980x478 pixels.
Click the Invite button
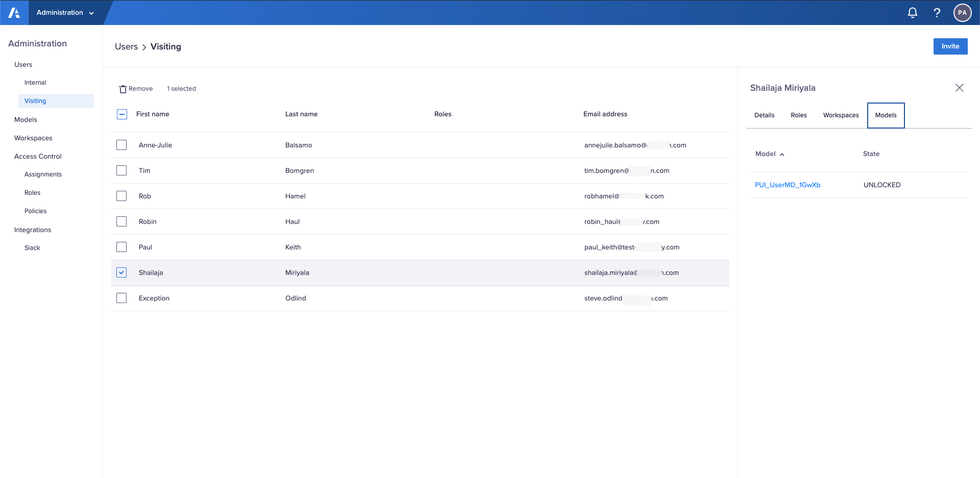[x=950, y=46]
